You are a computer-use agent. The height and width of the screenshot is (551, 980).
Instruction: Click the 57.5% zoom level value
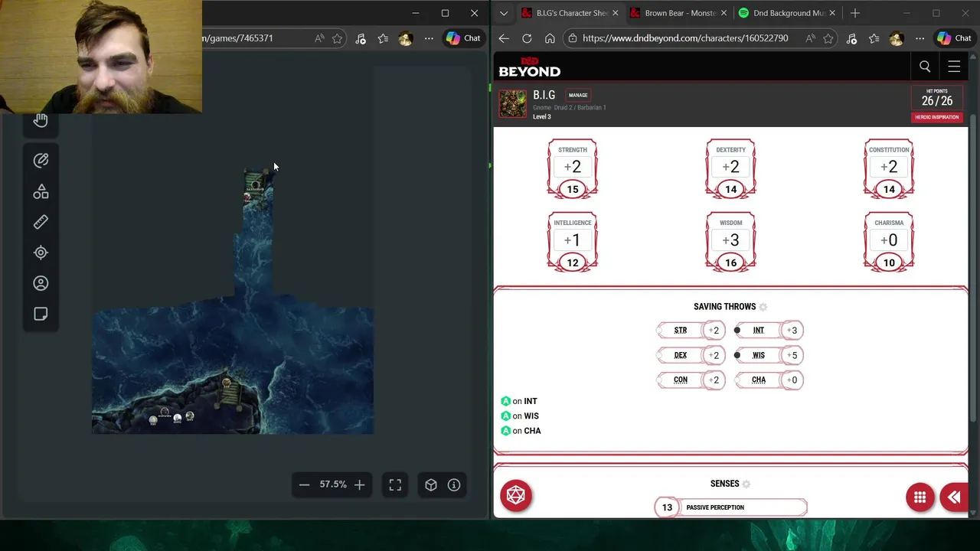332,484
